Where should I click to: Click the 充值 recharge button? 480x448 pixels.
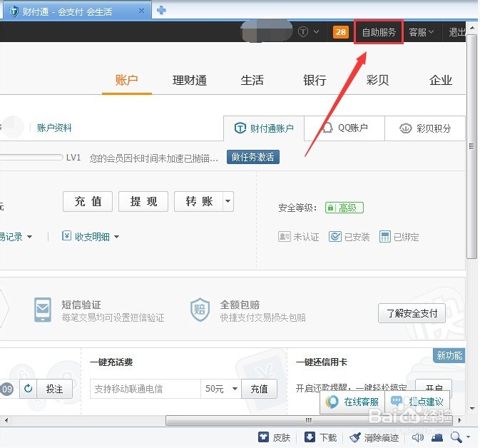88,201
